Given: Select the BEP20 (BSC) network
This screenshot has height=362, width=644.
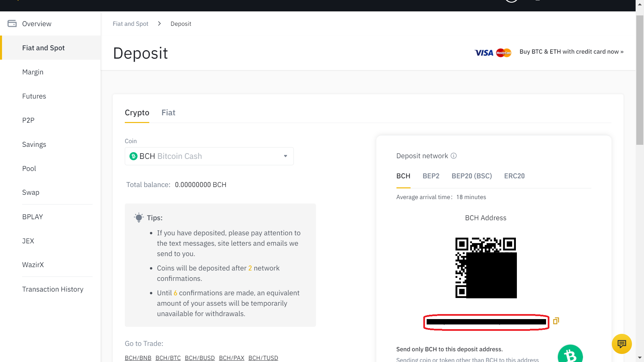Looking at the screenshot, I should pos(472,176).
